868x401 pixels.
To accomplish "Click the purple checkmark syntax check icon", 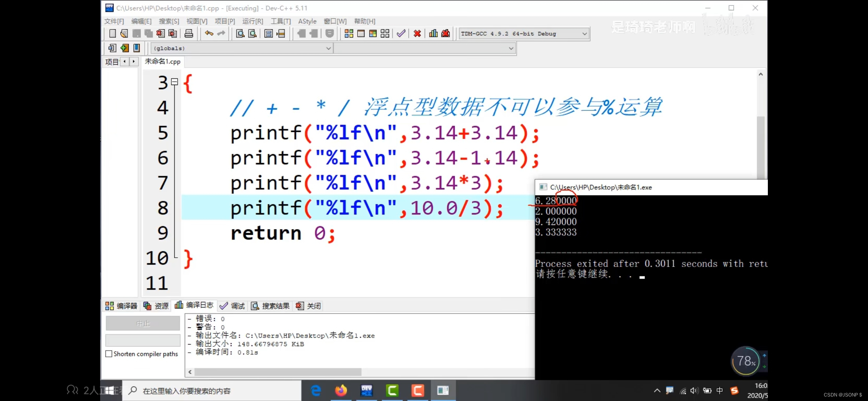I will click(x=401, y=34).
